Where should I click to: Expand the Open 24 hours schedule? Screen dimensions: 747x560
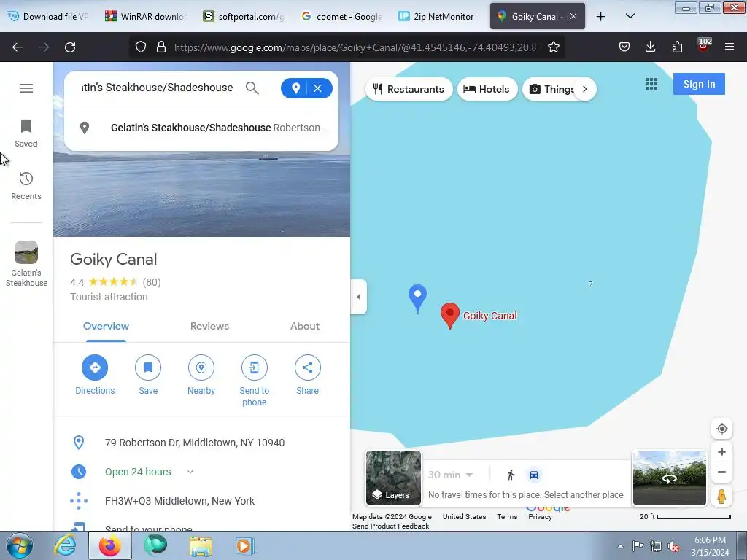tap(190, 472)
